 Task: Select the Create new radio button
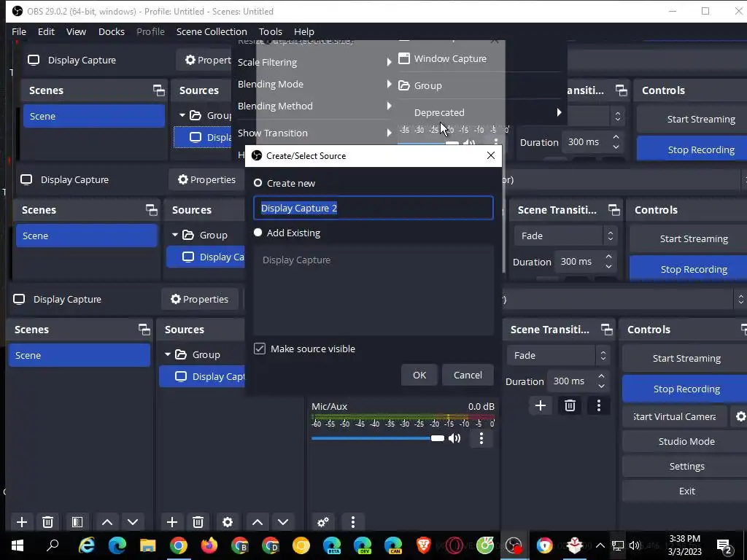[x=258, y=183]
